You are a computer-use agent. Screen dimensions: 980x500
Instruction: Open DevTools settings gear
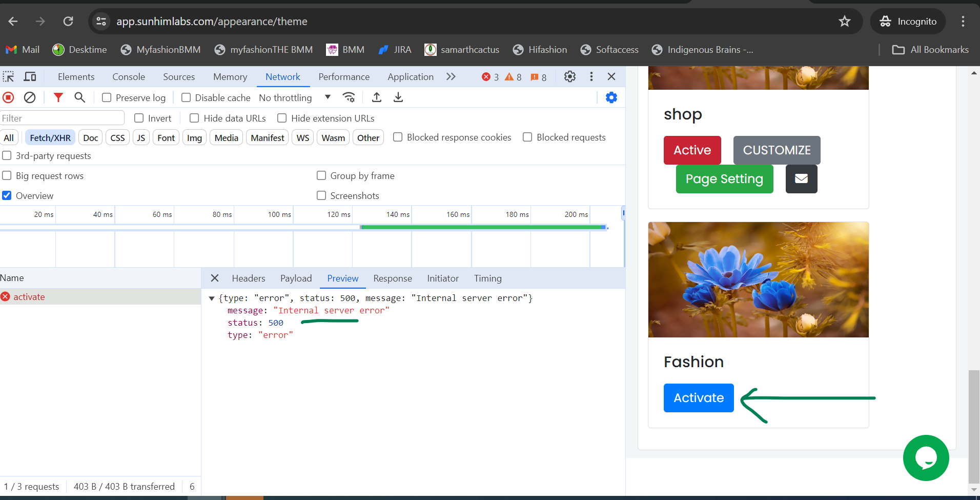(x=570, y=77)
